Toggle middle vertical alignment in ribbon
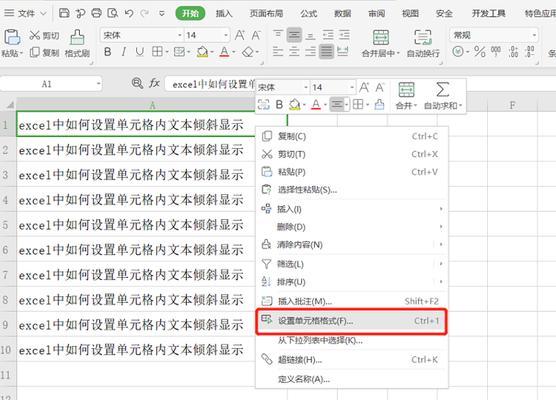 [x=294, y=35]
